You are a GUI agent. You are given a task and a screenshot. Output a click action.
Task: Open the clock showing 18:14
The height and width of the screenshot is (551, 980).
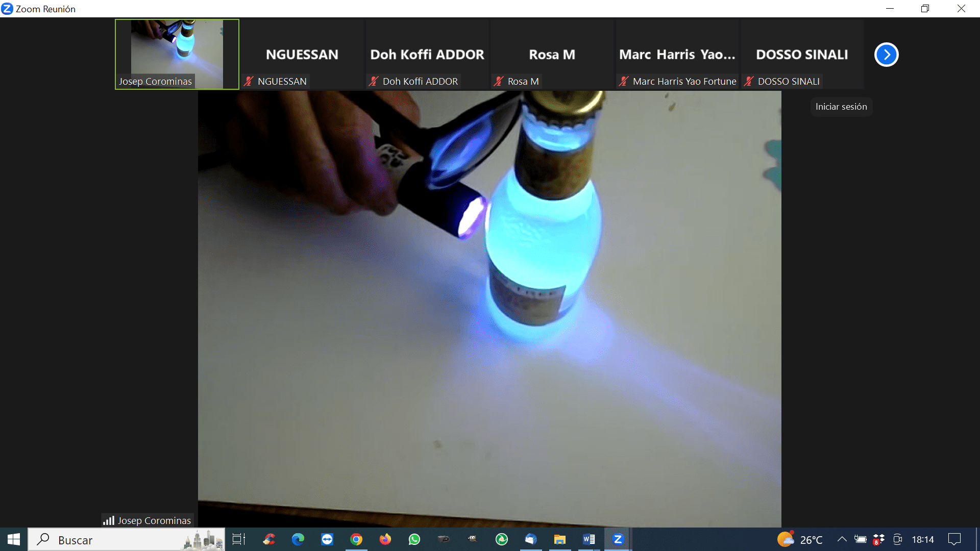(923, 539)
